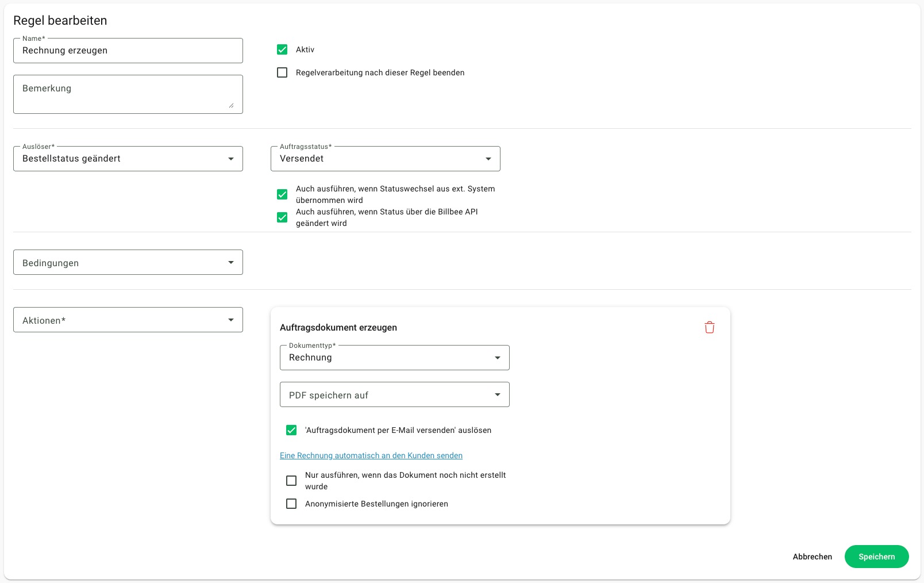Enable Regelverarbeitung nach dieser Regel beenden

click(x=282, y=72)
